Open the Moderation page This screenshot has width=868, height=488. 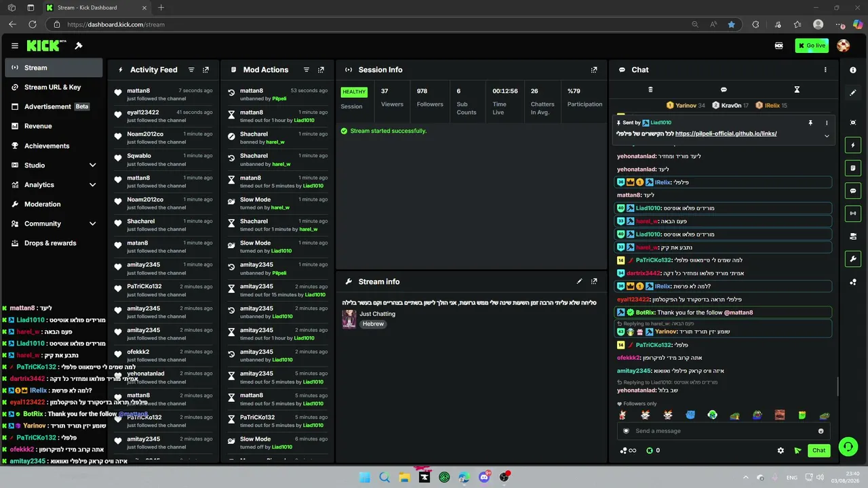click(54, 204)
